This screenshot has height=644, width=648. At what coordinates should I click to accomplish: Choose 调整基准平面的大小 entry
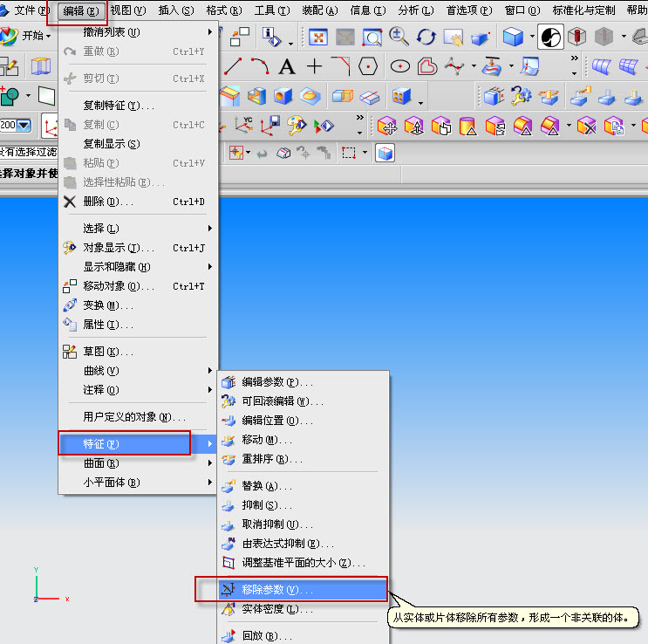(304, 563)
